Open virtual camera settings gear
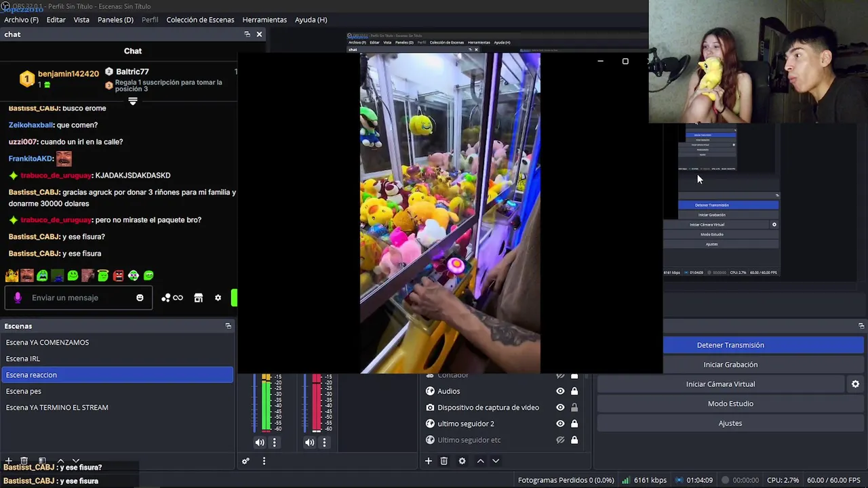 [856, 384]
